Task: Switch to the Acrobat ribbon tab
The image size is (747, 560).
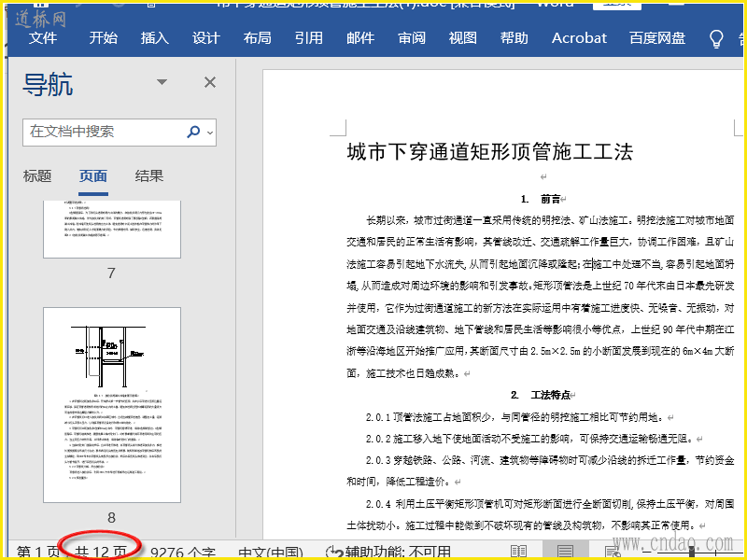Action: (x=579, y=38)
